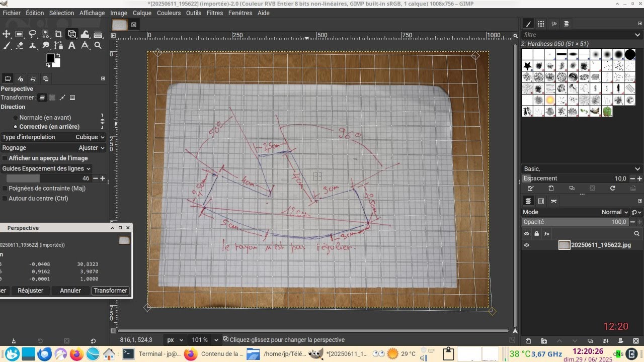Reset tool options to default values
644x362 pixels.
click(93, 341)
